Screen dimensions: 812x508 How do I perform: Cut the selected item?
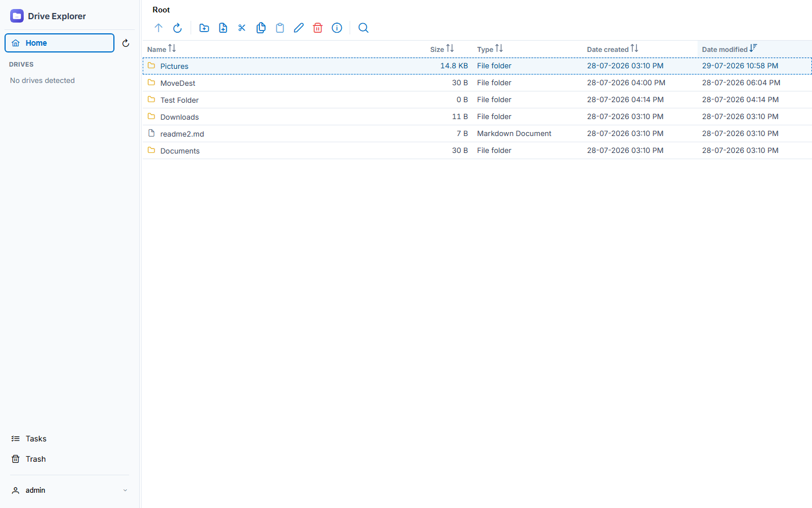point(242,28)
